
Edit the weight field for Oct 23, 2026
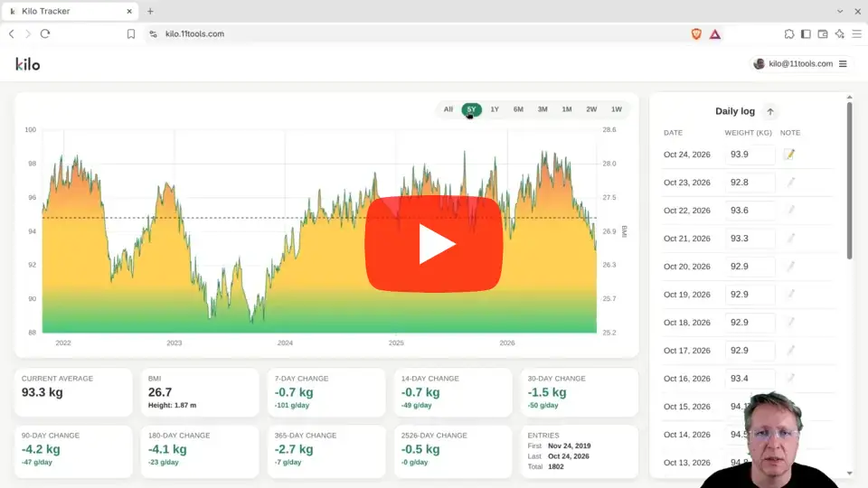pos(750,182)
